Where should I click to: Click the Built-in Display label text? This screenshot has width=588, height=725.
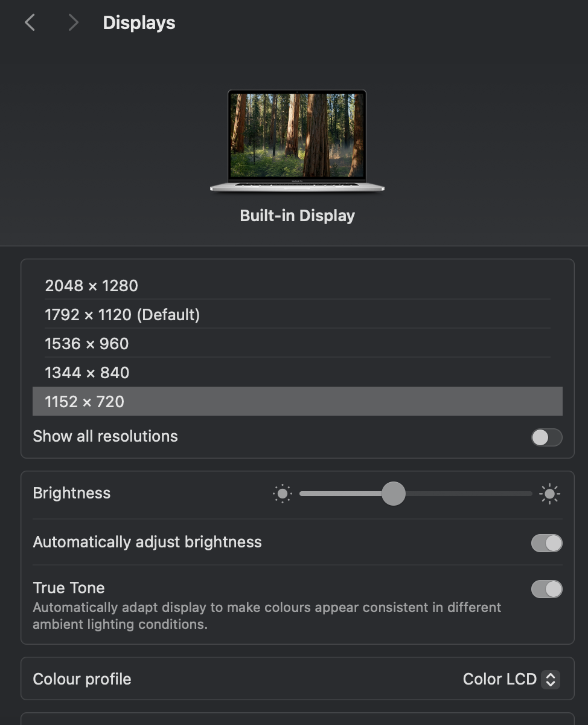297,215
